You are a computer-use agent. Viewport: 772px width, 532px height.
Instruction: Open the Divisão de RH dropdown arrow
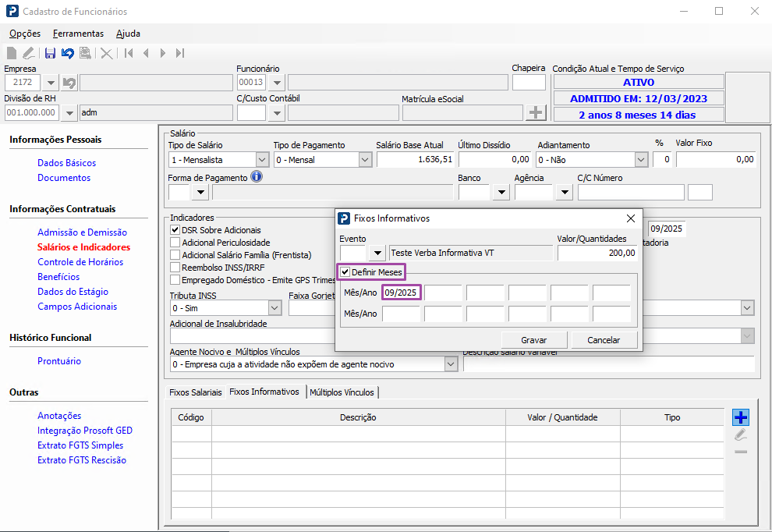click(69, 113)
